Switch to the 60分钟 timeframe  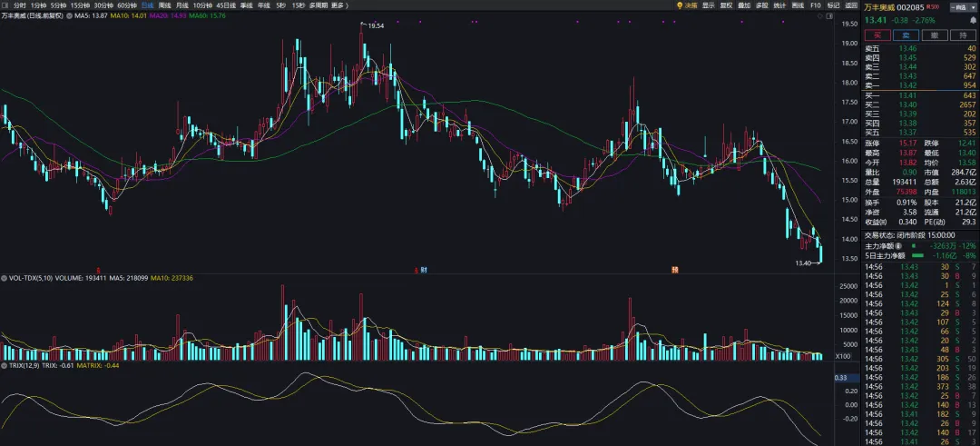pyautogui.click(x=127, y=5)
